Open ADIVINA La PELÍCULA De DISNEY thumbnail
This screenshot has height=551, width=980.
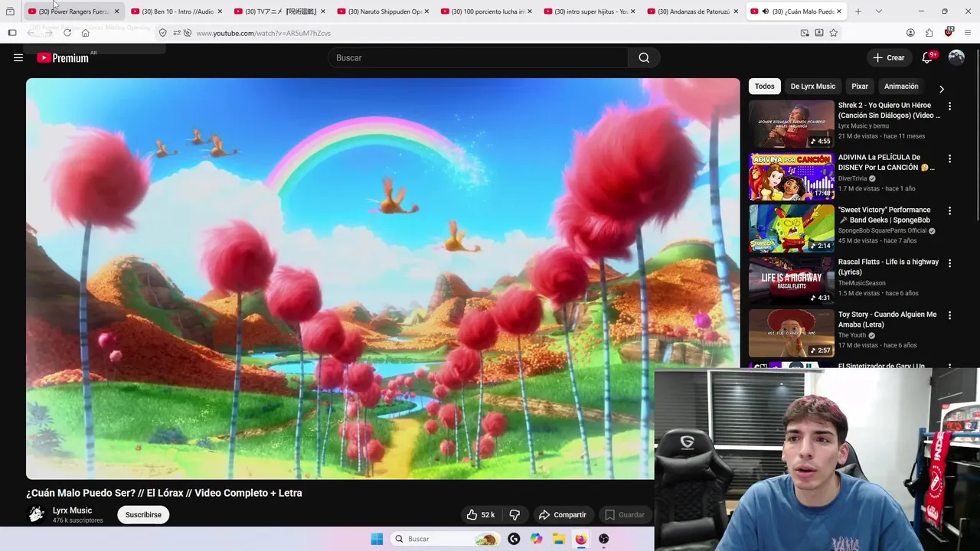click(792, 176)
